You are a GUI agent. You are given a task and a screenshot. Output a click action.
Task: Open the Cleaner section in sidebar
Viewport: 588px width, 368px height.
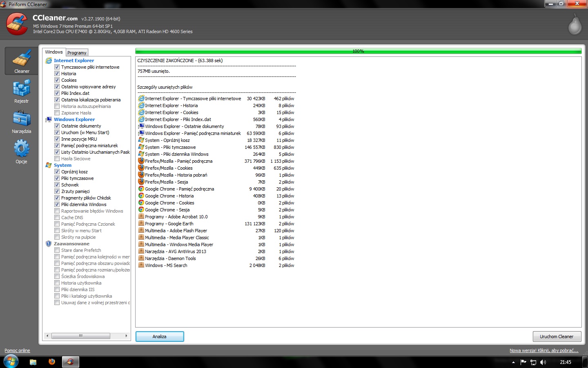click(x=22, y=61)
